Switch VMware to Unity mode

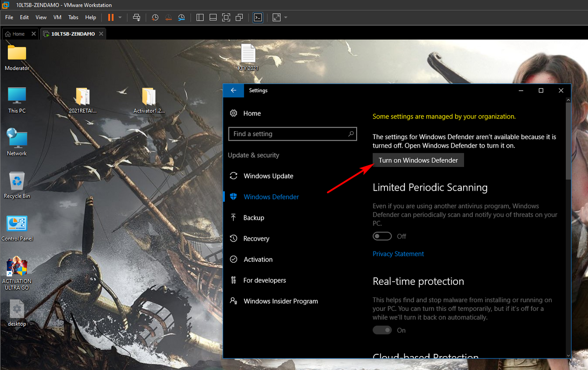point(239,17)
